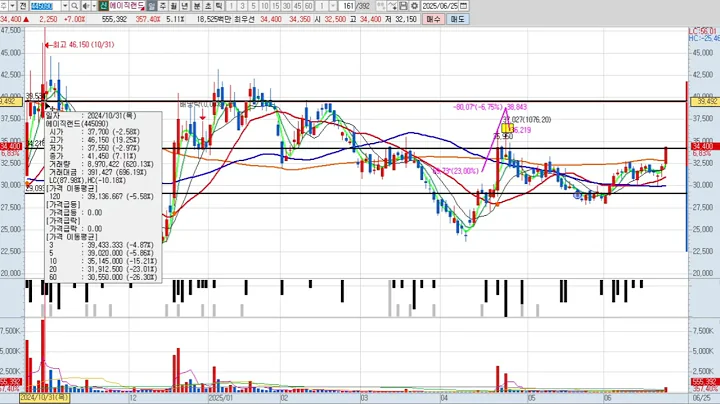Click the 555,392 volume value in quote bar
The image size is (720, 404).
pos(114,19)
